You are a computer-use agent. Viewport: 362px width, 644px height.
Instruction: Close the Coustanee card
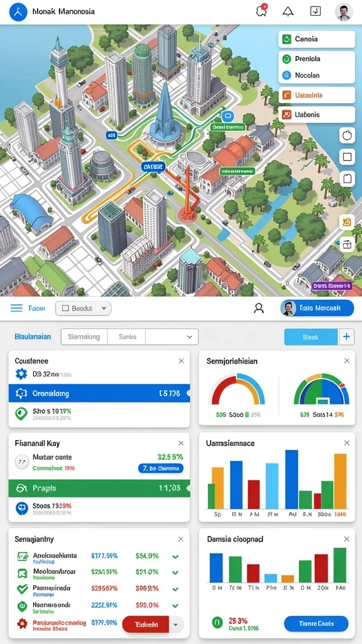pos(181,361)
